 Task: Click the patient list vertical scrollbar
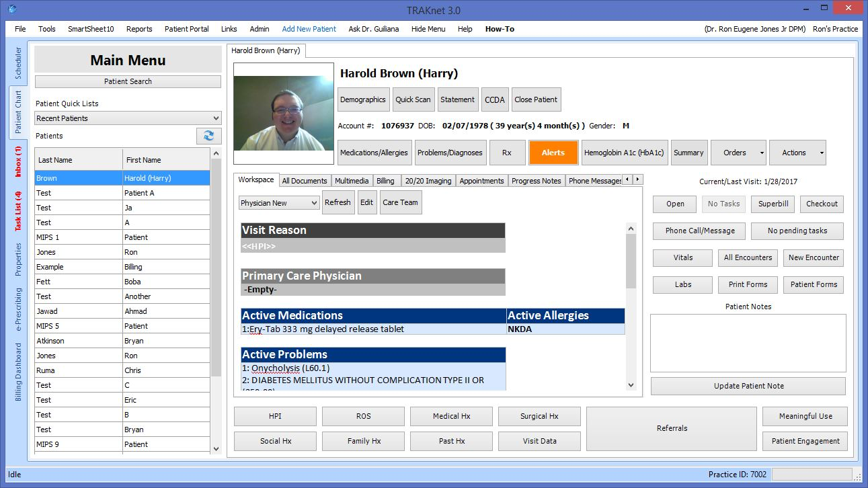point(216,301)
